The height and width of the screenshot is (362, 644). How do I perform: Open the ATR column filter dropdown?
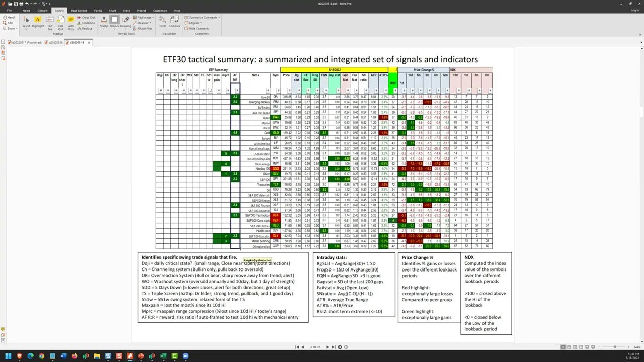coord(376,91)
